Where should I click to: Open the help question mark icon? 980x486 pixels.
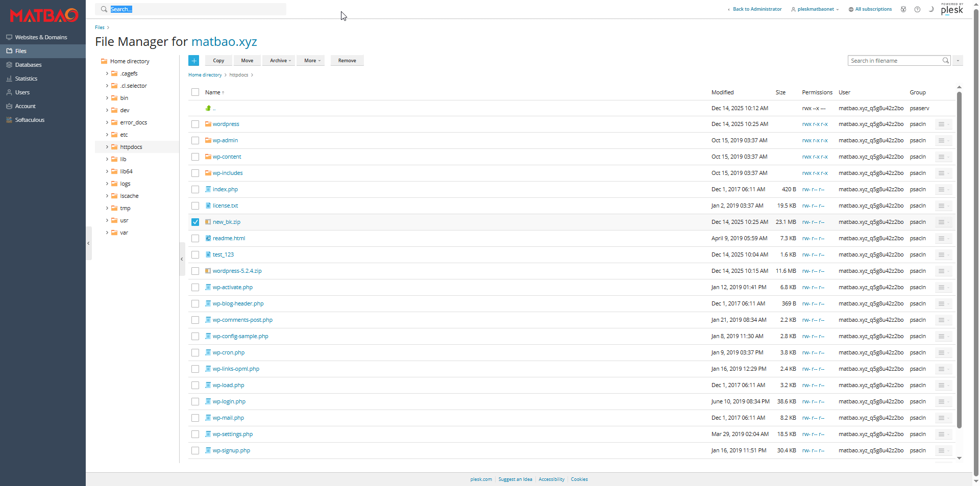coord(917,9)
